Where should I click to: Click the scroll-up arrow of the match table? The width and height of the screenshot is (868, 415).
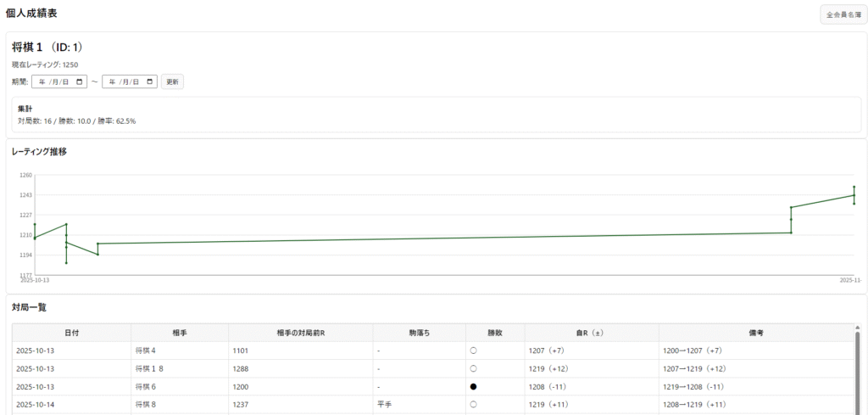coord(859,328)
